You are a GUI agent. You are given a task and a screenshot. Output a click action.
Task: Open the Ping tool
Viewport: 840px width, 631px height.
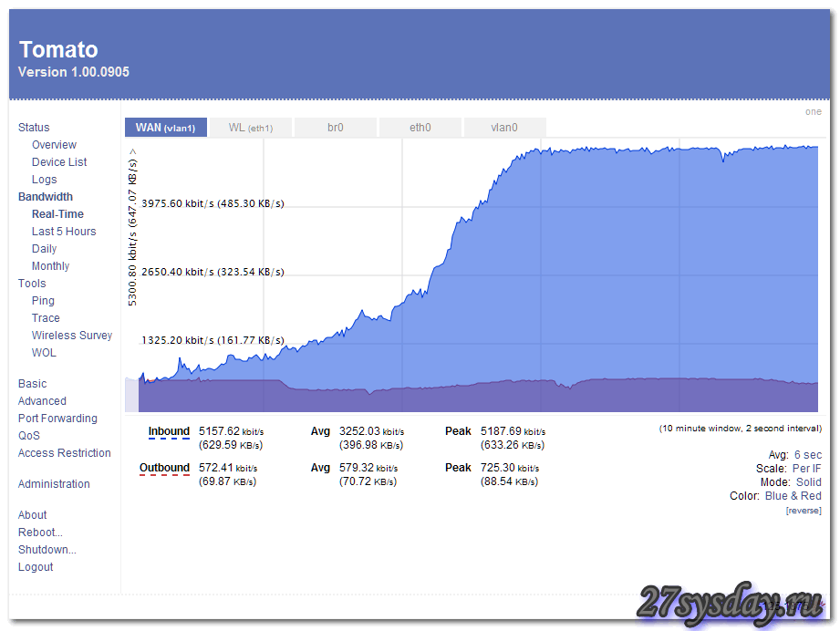pos(43,301)
